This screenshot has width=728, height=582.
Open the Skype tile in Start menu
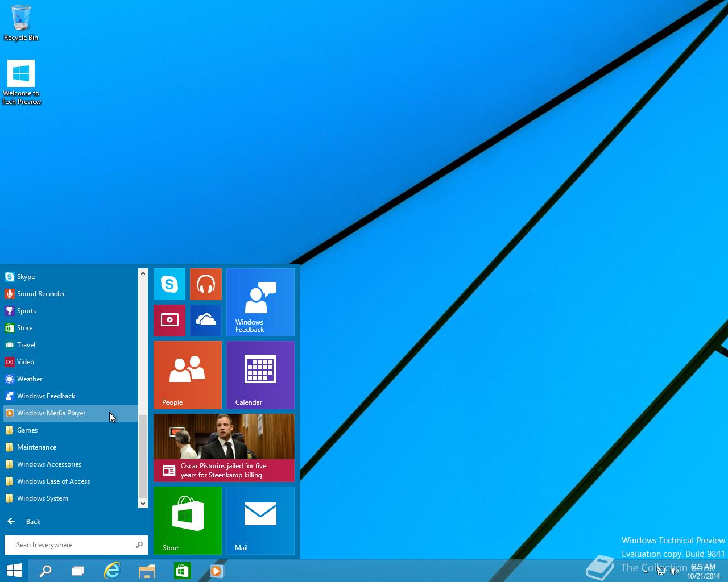pyautogui.click(x=169, y=284)
